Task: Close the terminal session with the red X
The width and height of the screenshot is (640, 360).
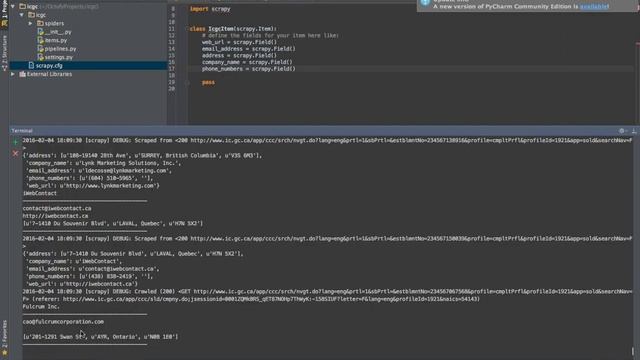Action: click(16, 153)
